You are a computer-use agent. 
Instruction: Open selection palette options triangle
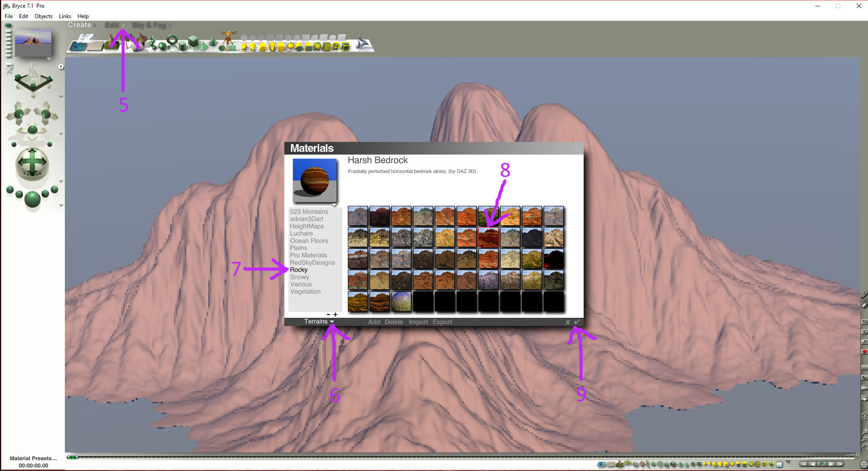click(788, 462)
